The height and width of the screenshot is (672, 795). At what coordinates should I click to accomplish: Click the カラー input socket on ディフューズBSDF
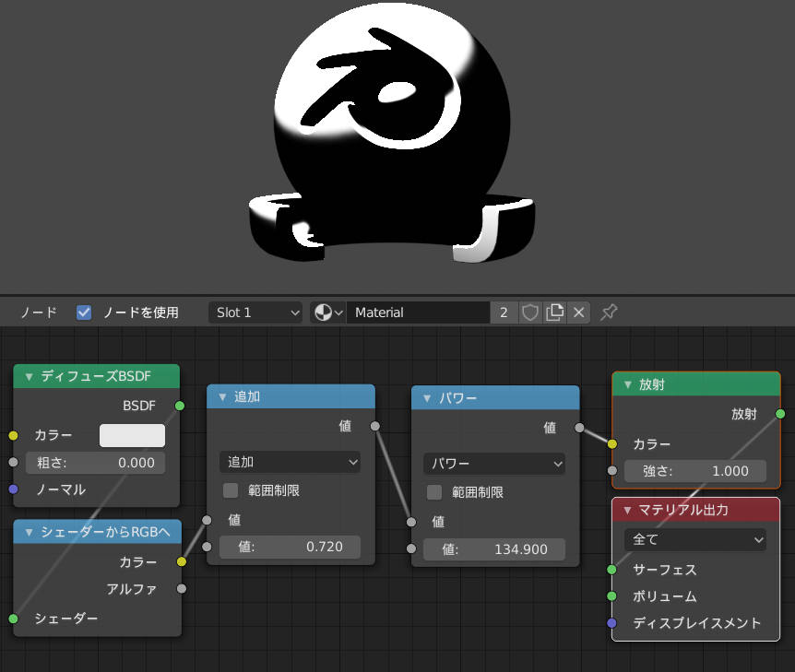click(13, 435)
